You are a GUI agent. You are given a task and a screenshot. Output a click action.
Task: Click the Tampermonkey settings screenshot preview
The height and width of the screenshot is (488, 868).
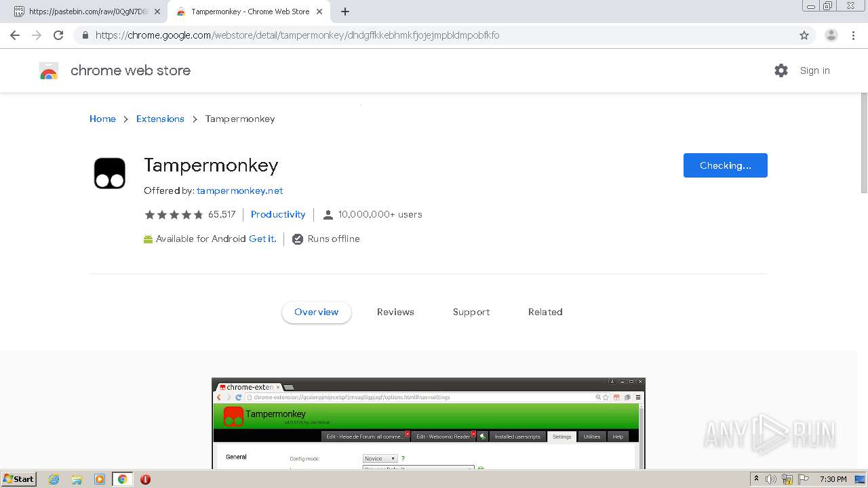[429, 424]
